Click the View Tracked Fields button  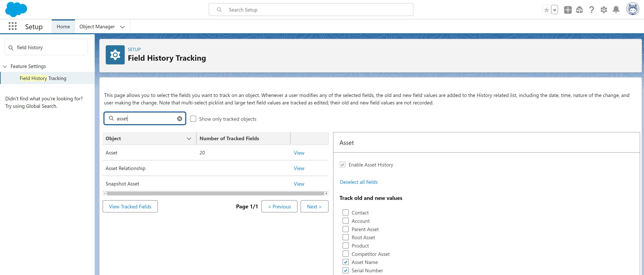130,206
